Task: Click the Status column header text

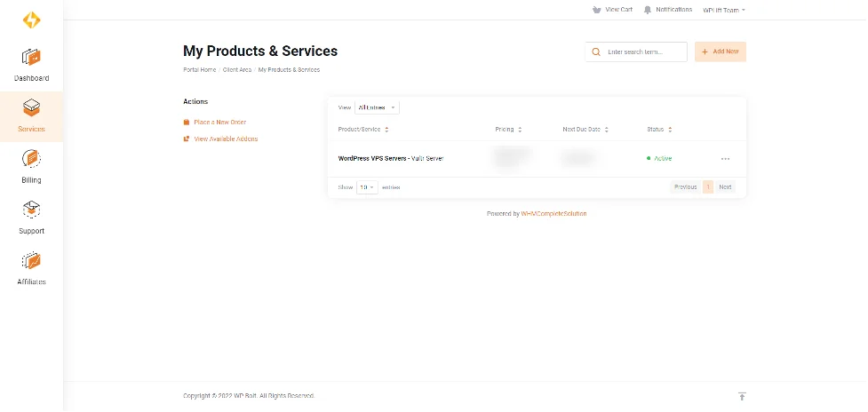Action: pos(655,130)
